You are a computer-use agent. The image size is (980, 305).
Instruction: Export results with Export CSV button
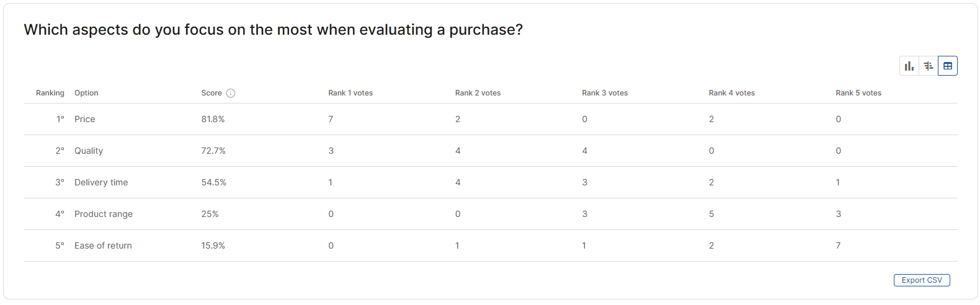click(x=922, y=280)
